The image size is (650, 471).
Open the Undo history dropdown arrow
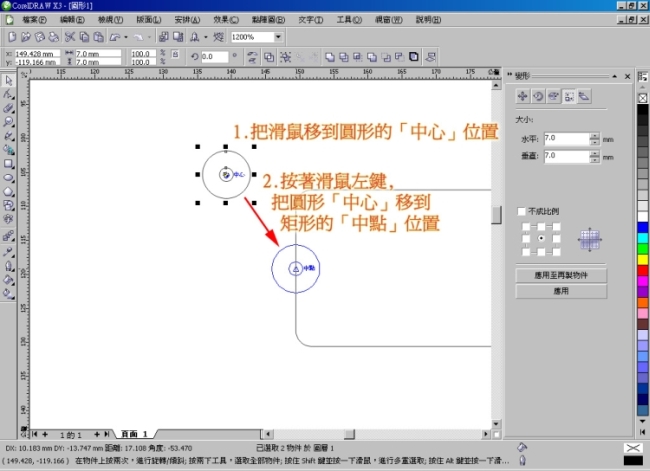(x=126, y=37)
